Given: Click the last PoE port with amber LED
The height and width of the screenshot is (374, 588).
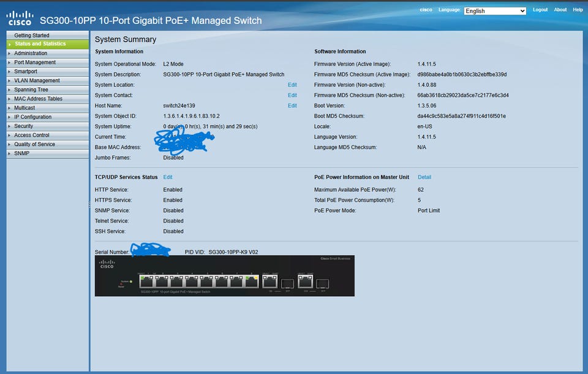Looking at the screenshot, I should 251,281.
